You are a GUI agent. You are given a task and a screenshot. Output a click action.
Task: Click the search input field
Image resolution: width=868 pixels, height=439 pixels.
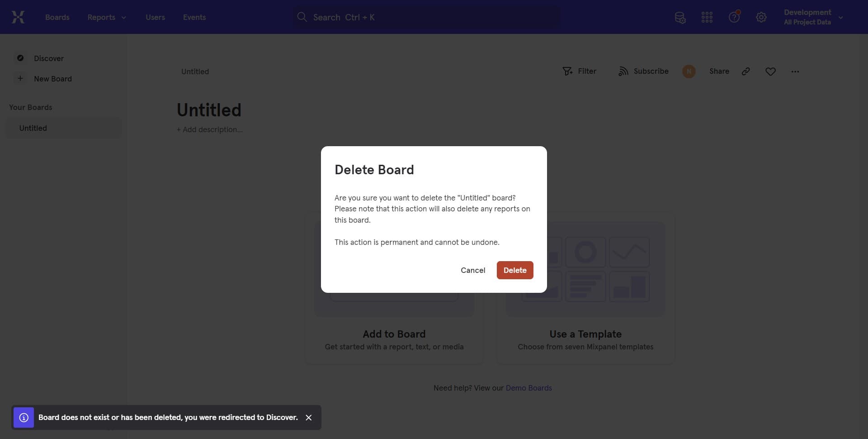coord(425,17)
